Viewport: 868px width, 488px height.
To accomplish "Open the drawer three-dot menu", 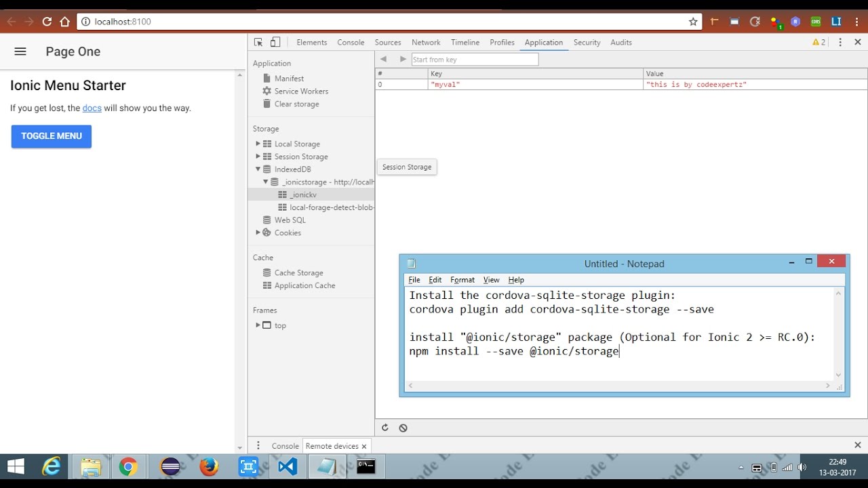I will tap(258, 445).
